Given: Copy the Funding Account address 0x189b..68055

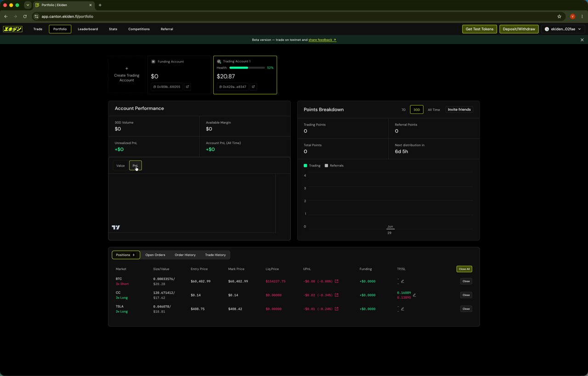Looking at the screenshot, I should (167, 87).
